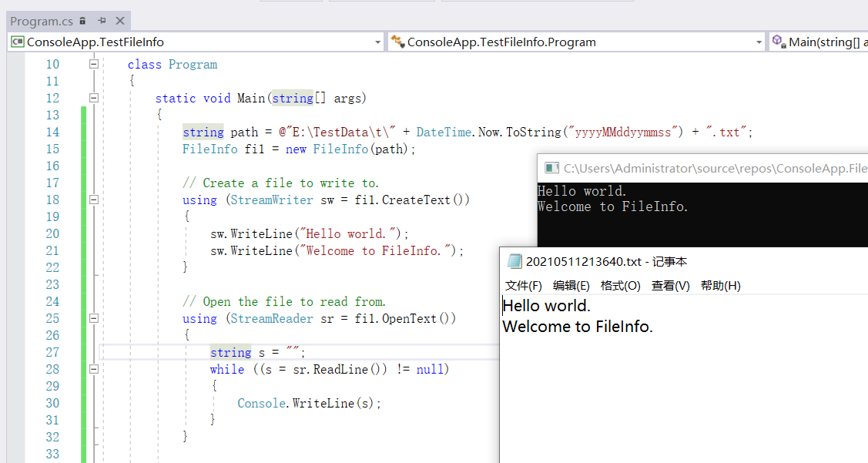Open the ConsoleApp.TestFileInfo.Program type dropdown
Screen dimensions: 868x463
point(758,41)
